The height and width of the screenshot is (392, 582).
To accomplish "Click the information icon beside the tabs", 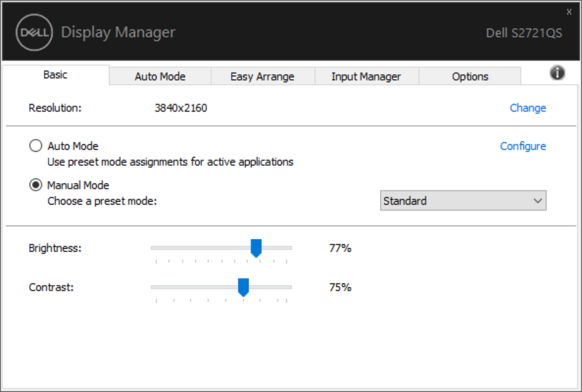I will pos(557,73).
